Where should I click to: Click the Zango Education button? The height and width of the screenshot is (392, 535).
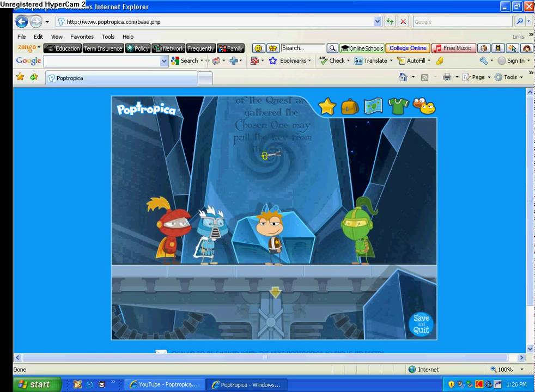click(63, 48)
